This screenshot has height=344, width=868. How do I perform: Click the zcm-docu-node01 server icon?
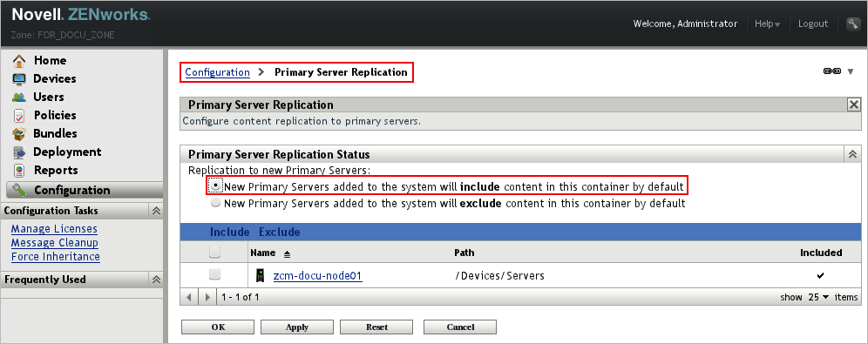(x=259, y=275)
